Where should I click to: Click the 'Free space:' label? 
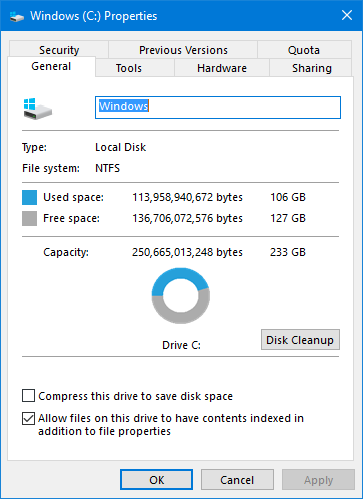[x=71, y=218]
